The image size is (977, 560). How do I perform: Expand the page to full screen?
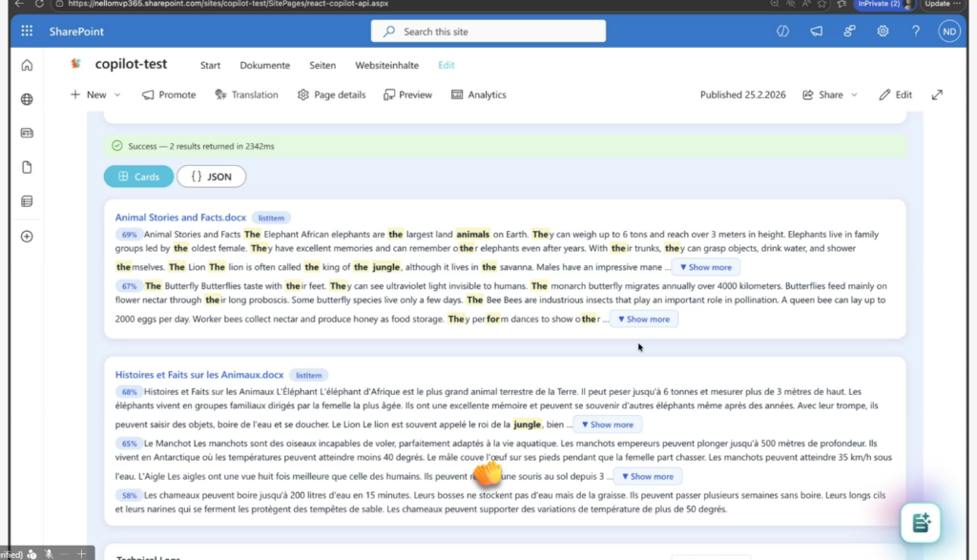pyautogui.click(x=937, y=94)
